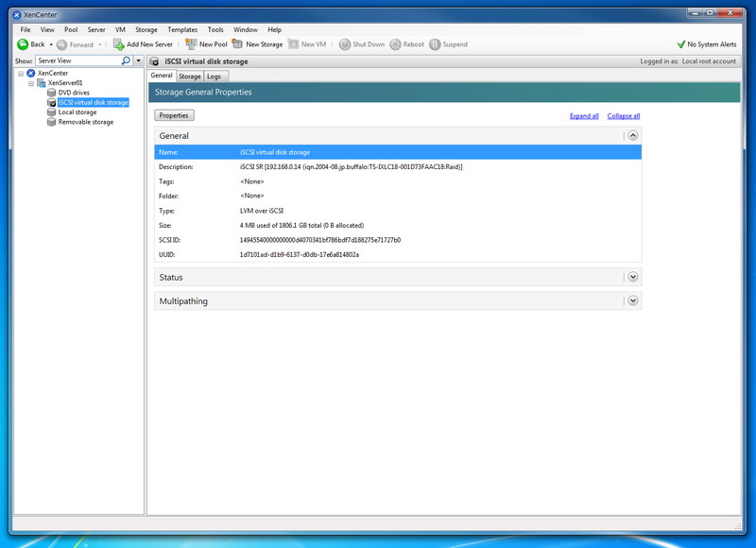Open the Server View dropdown arrow
756x548 pixels.
pos(138,60)
